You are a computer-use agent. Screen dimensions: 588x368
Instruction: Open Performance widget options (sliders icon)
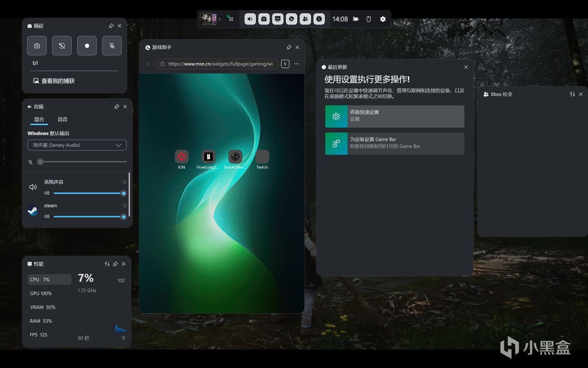(107, 264)
